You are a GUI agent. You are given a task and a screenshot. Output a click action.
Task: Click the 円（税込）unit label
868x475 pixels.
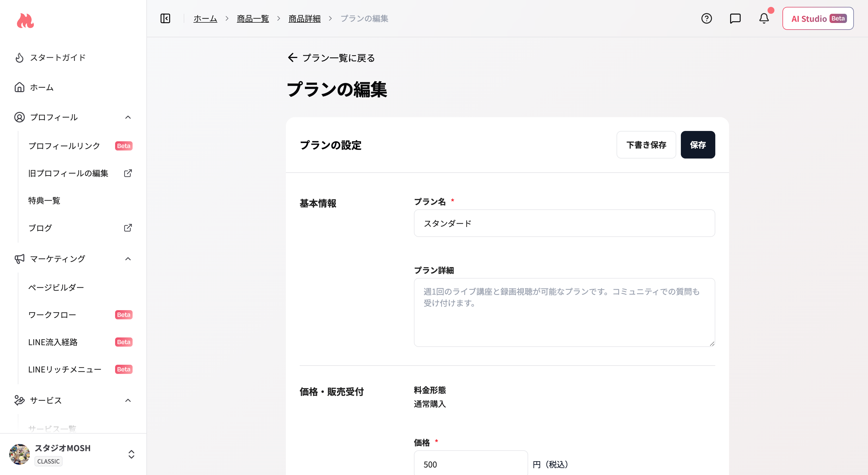click(x=551, y=465)
